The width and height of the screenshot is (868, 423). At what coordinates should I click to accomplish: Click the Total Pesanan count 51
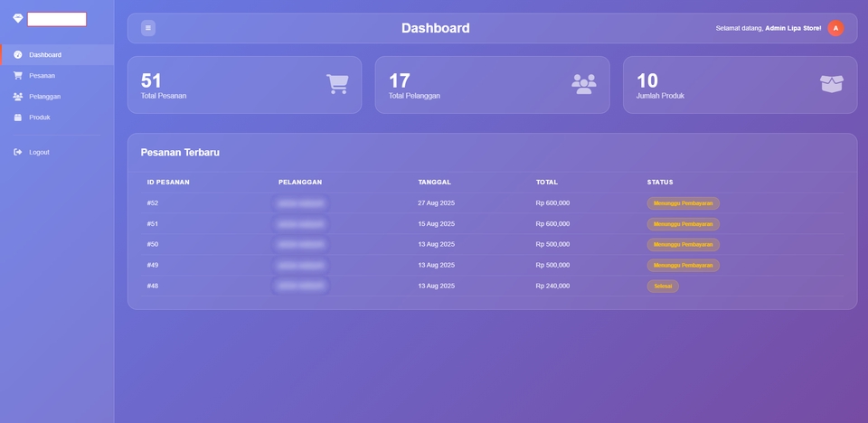click(151, 80)
